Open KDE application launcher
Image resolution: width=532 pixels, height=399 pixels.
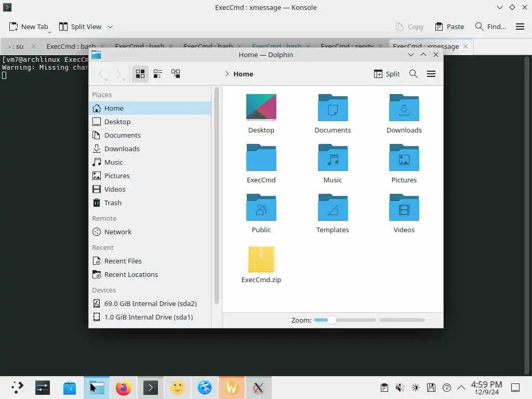point(16,388)
